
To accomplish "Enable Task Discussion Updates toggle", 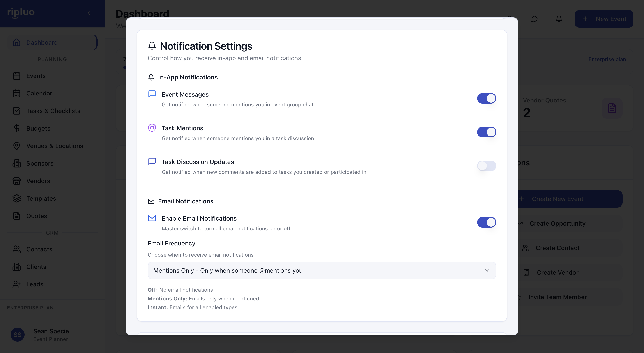I will tap(486, 166).
